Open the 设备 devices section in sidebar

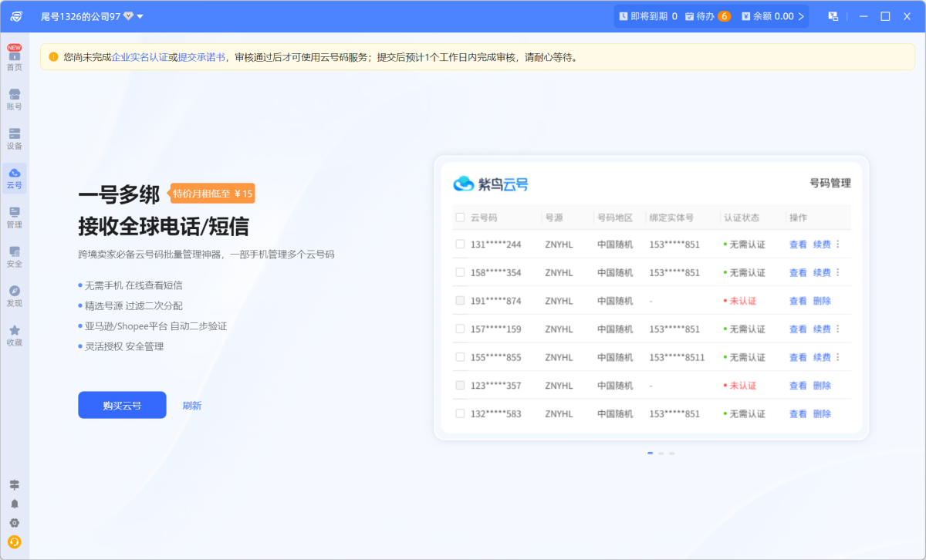15,139
